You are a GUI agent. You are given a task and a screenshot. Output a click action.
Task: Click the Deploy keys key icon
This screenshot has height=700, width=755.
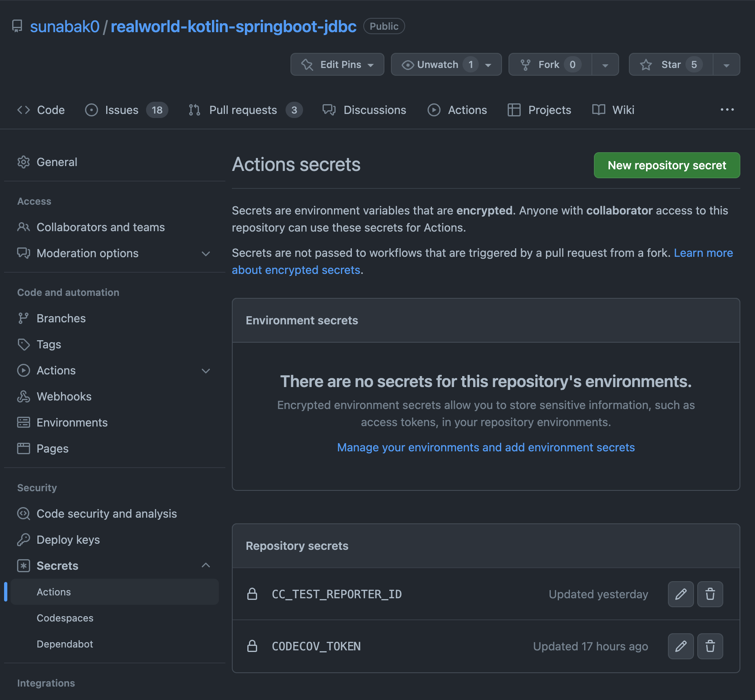point(24,539)
